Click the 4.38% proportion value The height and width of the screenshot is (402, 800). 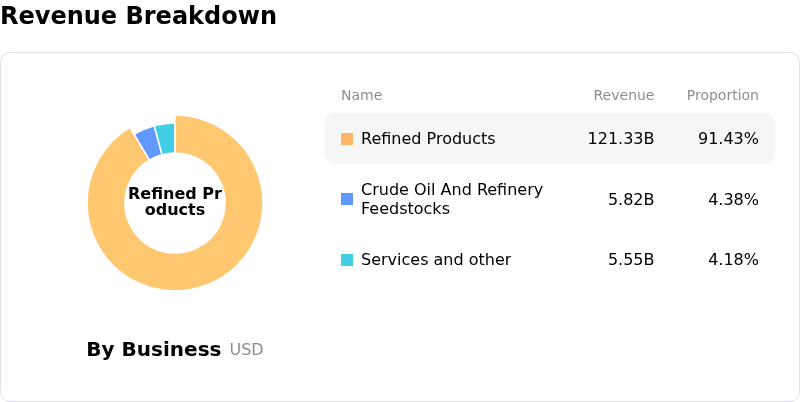[x=733, y=200]
